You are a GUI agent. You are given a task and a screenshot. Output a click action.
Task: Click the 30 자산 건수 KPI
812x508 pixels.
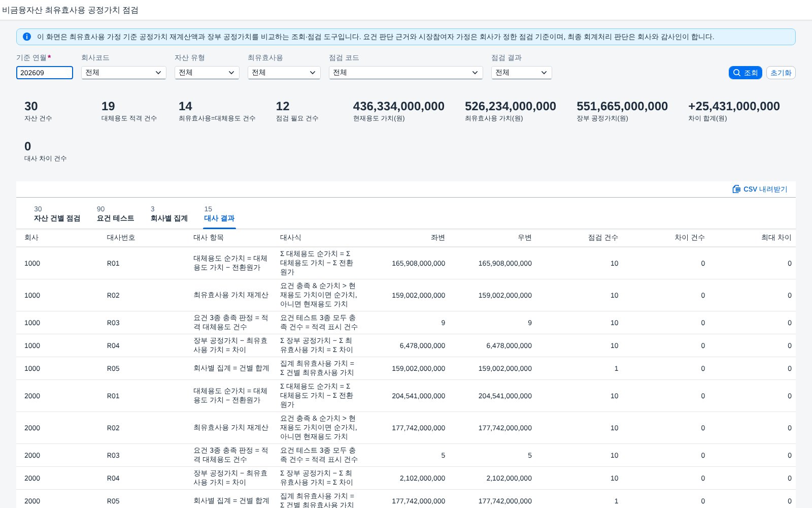tap(39, 111)
